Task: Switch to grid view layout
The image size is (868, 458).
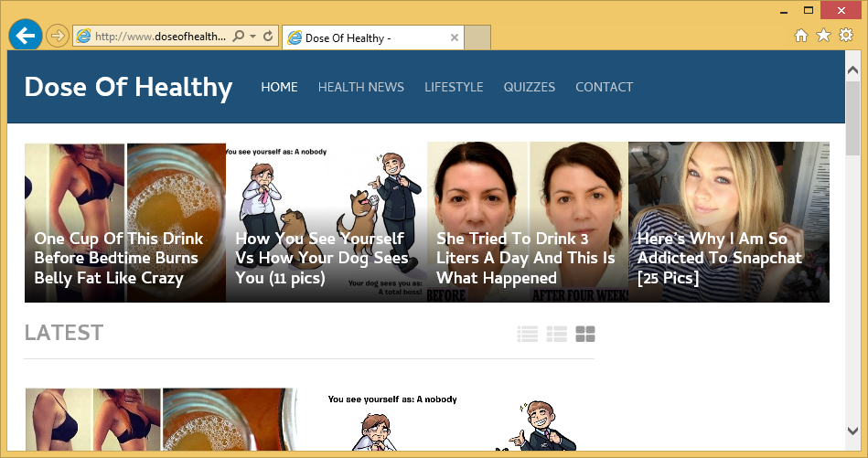Action: [585, 334]
